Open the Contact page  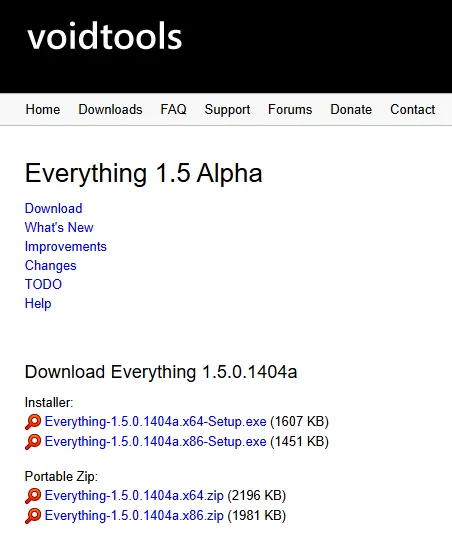[x=412, y=109]
